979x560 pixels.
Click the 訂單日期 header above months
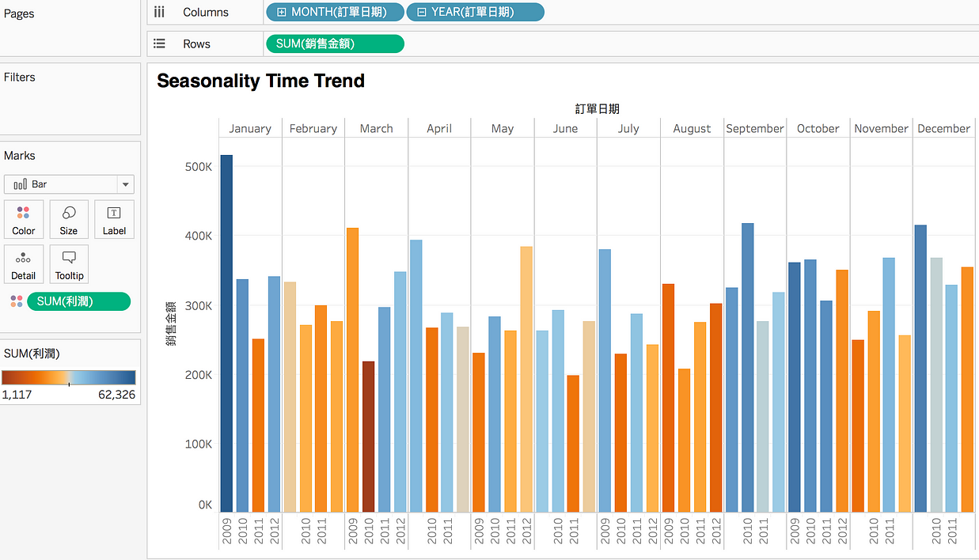pyautogui.click(x=597, y=109)
